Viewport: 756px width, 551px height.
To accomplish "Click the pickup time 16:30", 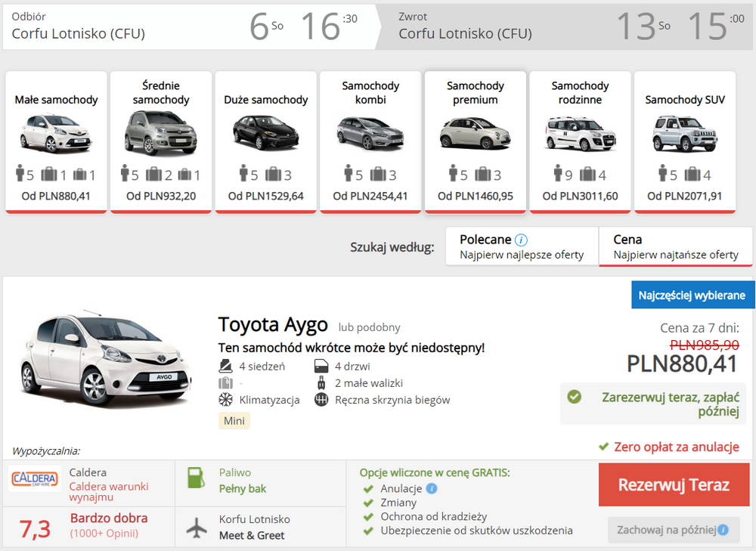I will (x=329, y=26).
